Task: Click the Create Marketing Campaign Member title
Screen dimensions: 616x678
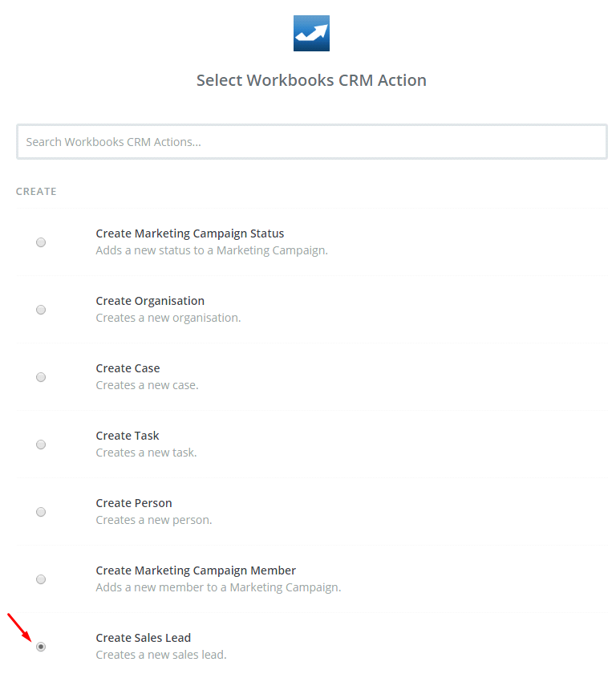Action: (196, 570)
